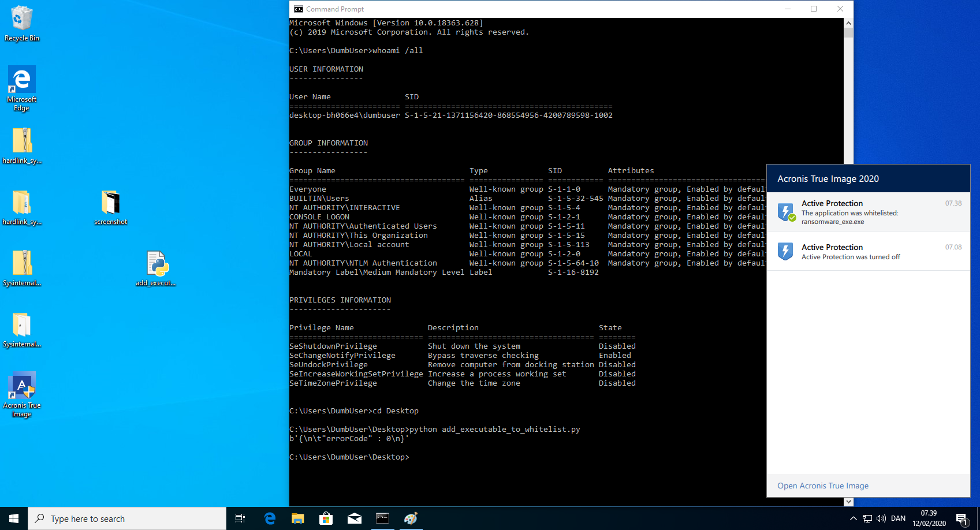Image resolution: width=980 pixels, height=530 pixels.
Task: Click the Command Prompt scrollbar down arrow
Action: (x=848, y=502)
